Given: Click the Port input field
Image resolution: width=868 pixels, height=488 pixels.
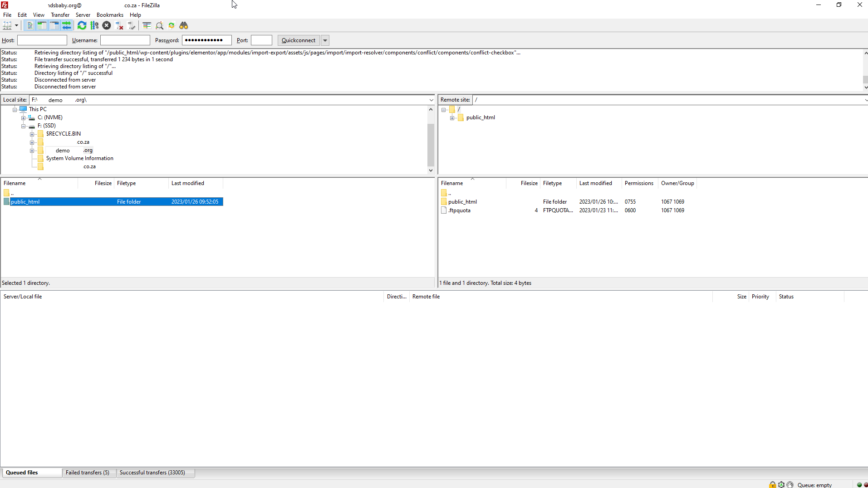Looking at the screenshot, I should [262, 40].
